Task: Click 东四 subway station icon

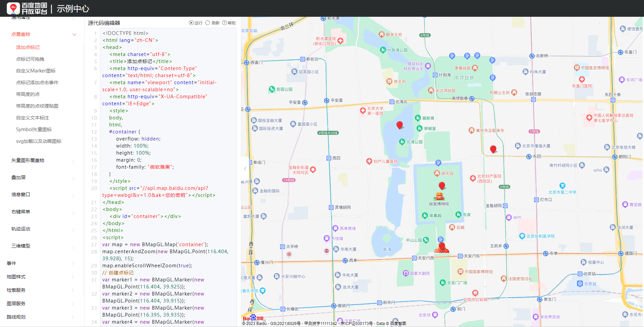Action: tap(529, 156)
